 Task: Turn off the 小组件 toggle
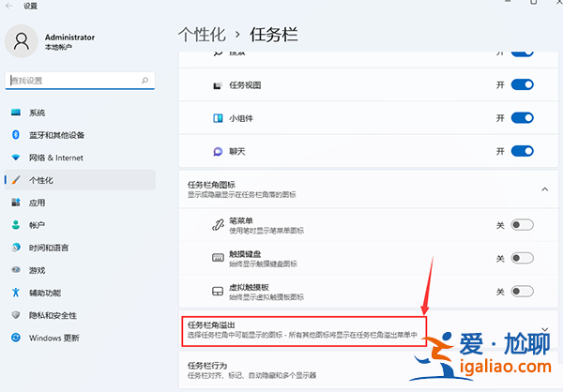[522, 118]
